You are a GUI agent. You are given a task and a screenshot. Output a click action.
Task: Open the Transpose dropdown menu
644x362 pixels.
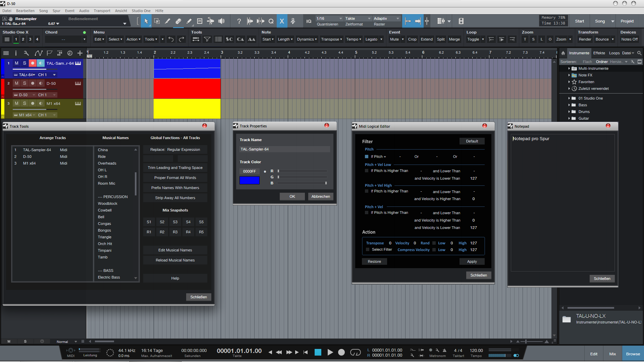(x=331, y=40)
